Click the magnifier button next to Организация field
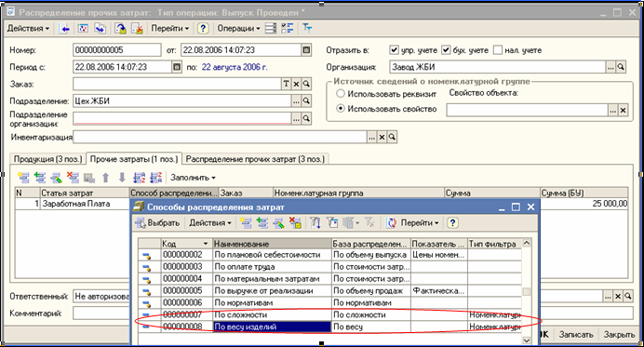Viewport: 644px width, 347px height. pos(621,67)
